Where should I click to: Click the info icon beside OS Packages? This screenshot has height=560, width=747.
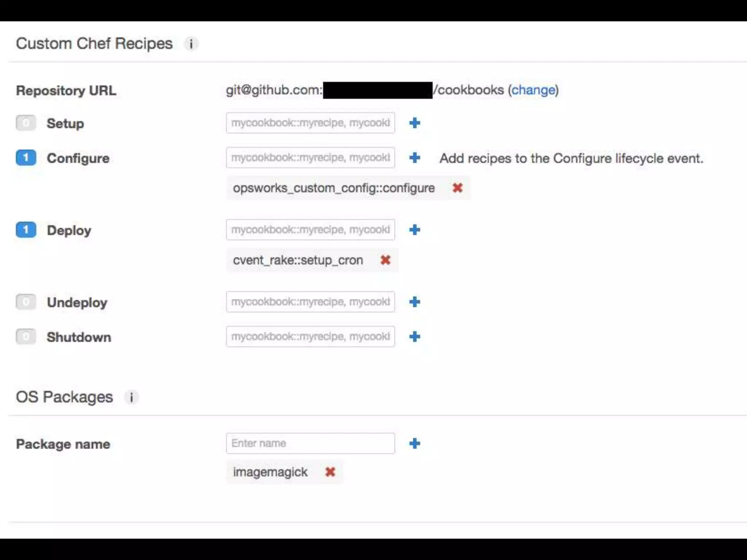click(x=131, y=397)
